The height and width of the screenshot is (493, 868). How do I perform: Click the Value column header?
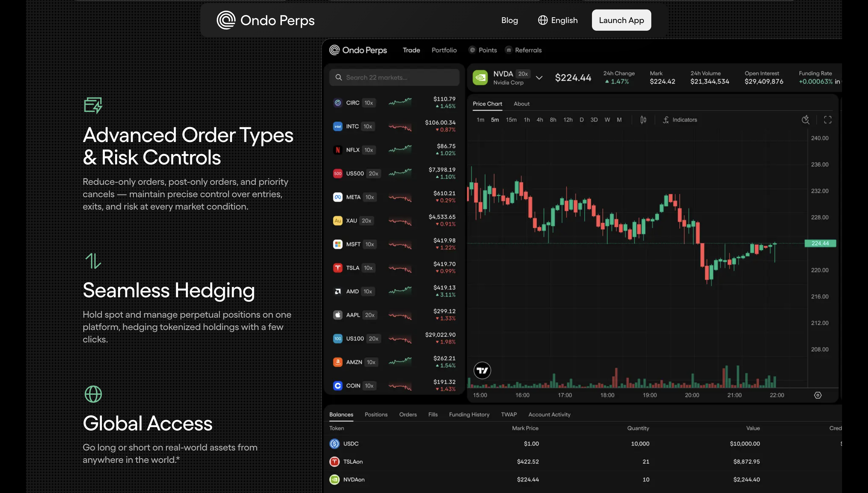click(753, 428)
